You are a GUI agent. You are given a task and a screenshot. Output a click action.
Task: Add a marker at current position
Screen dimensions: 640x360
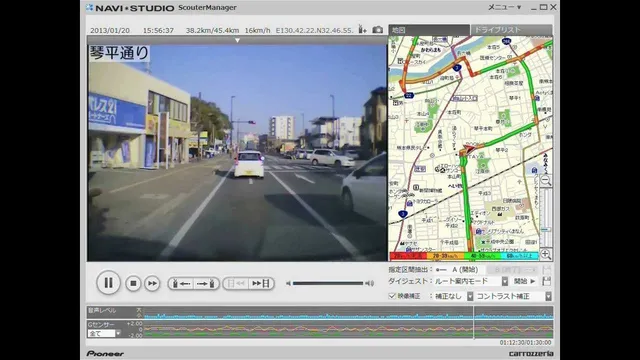point(362,29)
